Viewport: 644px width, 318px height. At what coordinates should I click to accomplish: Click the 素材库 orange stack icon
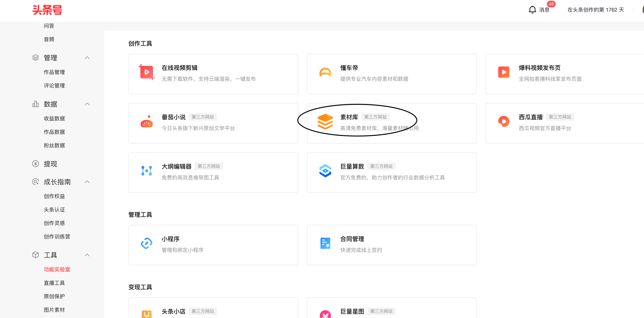[x=325, y=122]
